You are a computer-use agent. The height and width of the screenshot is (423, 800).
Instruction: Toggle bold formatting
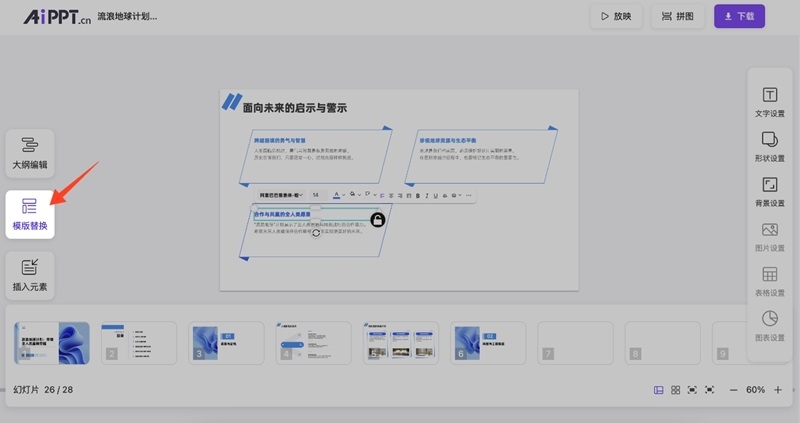click(418, 195)
